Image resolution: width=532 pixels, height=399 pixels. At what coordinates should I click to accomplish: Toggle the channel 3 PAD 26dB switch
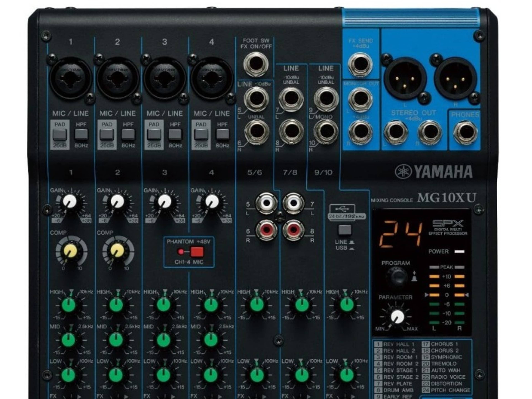tap(154, 135)
